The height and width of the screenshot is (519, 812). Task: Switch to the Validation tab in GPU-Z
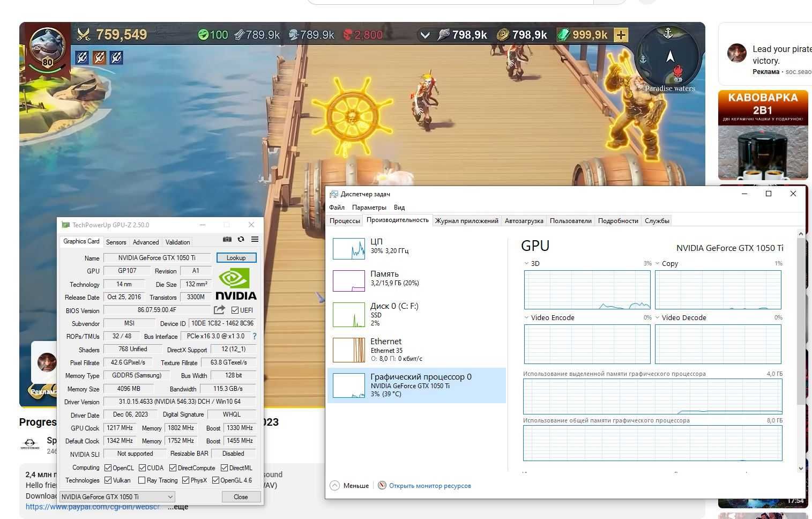(x=177, y=242)
